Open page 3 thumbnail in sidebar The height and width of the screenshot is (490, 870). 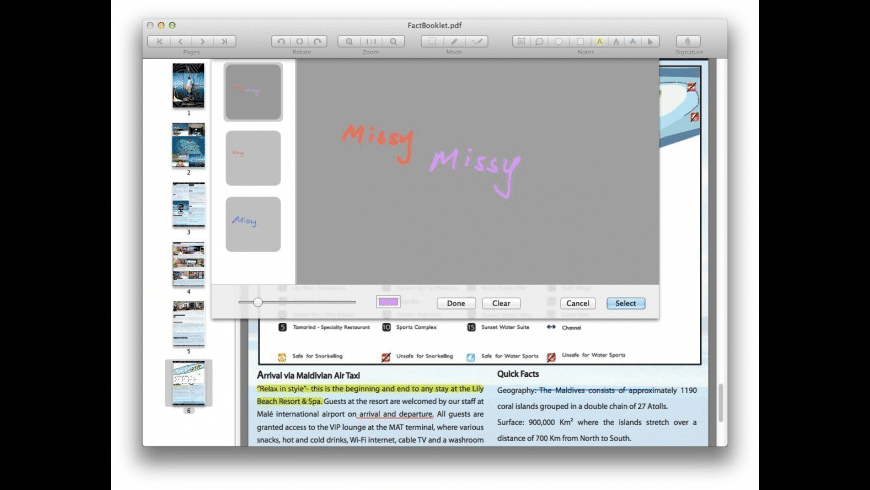[188, 205]
